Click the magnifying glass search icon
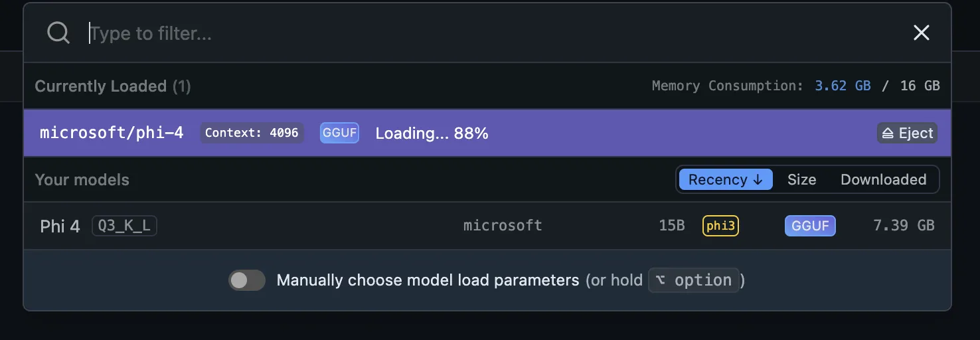980x340 pixels. click(x=58, y=33)
